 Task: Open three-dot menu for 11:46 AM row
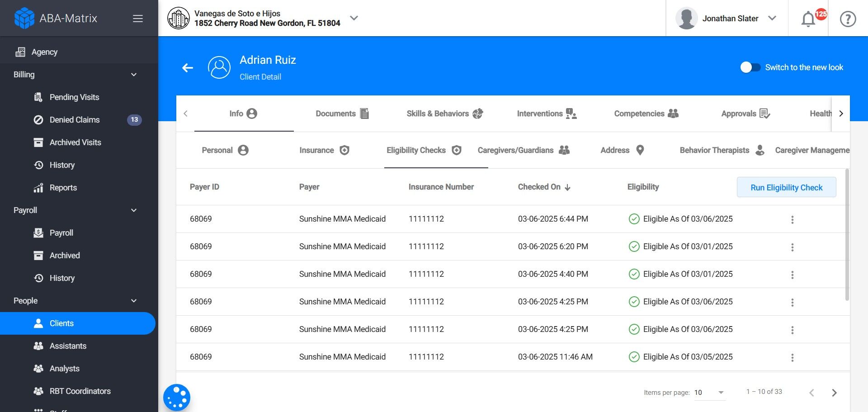[792, 357]
